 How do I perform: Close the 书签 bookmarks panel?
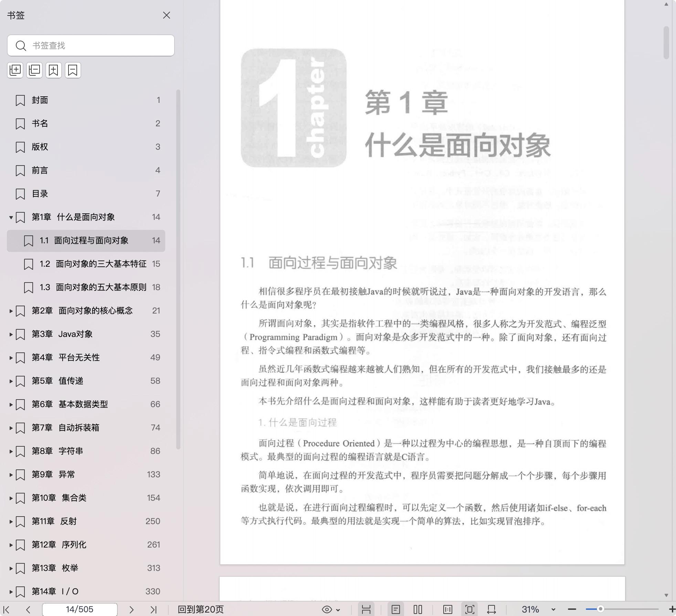167,15
